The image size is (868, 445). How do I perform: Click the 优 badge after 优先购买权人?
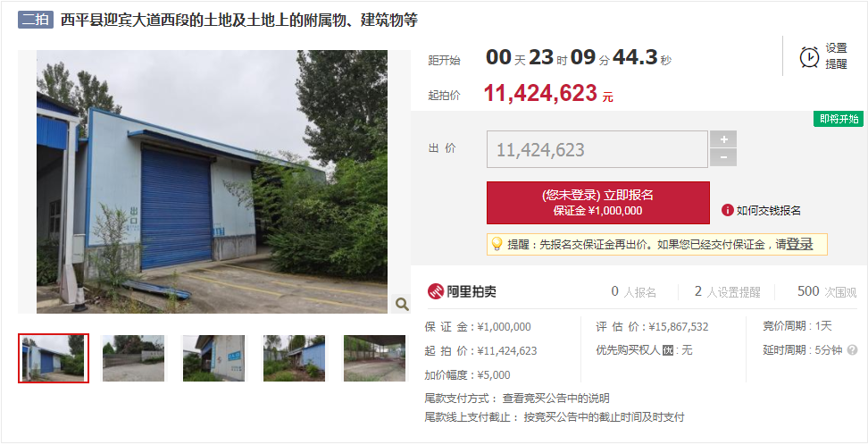coord(668,351)
